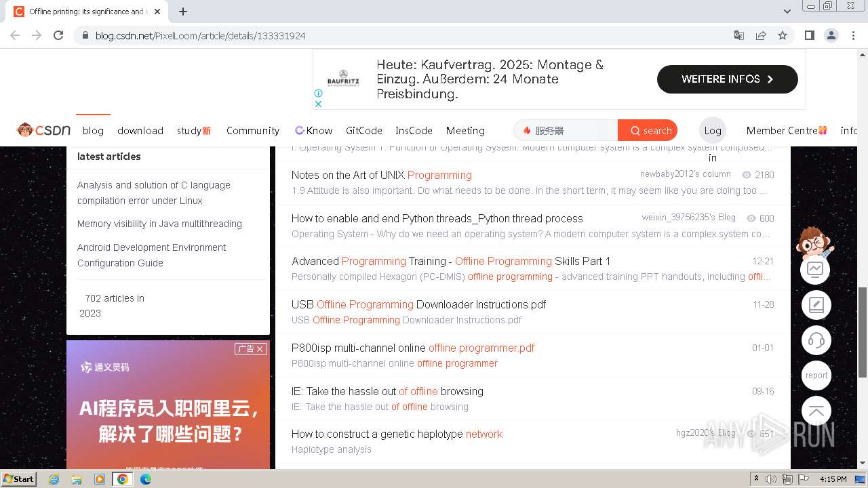Open How to construct a genetic haplotype network

coord(397,434)
